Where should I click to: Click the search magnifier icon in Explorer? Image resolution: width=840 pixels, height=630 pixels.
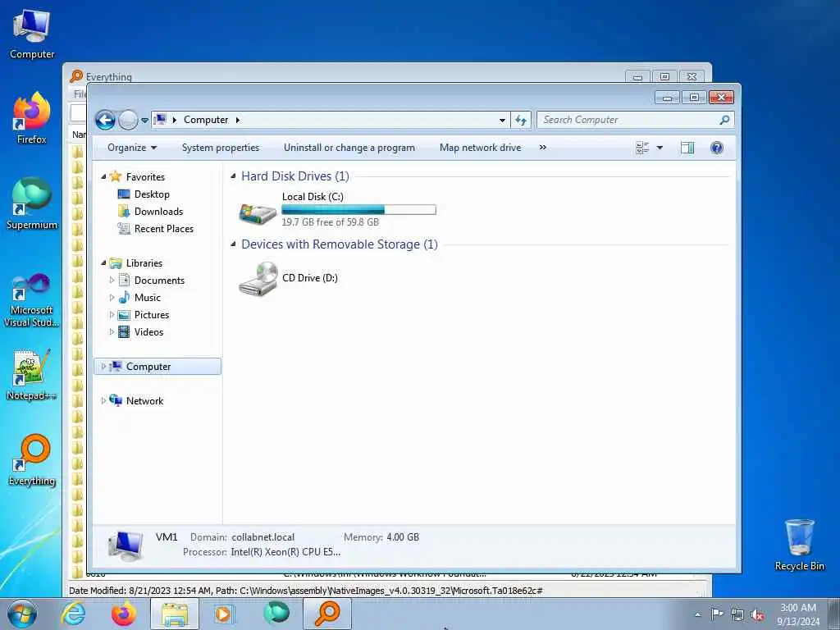pyautogui.click(x=725, y=120)
